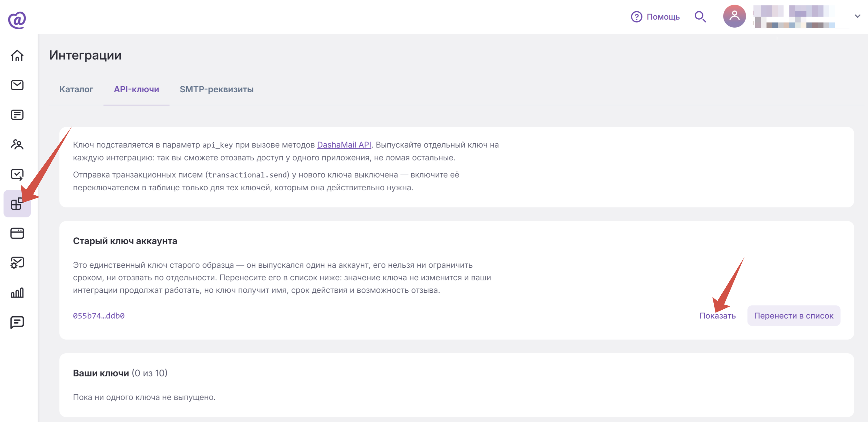Open the statistics bar chart icon
Image resolution: width=868 pixels, height=422 pixels.
17,292
